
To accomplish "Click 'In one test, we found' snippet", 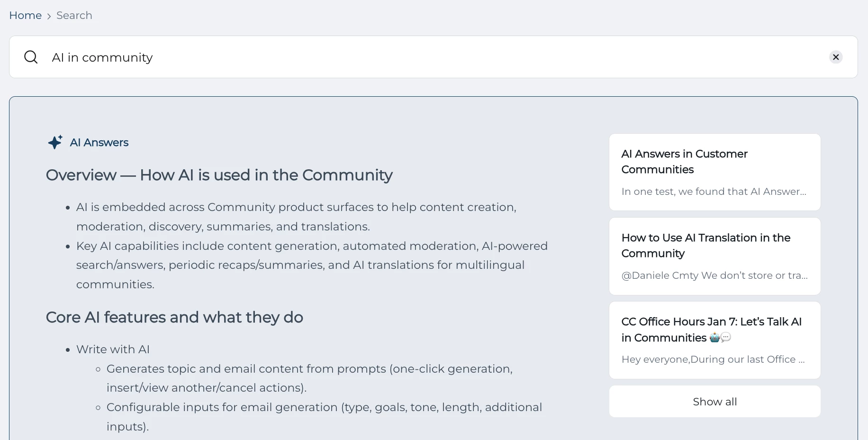I will [x=714, y=192].
